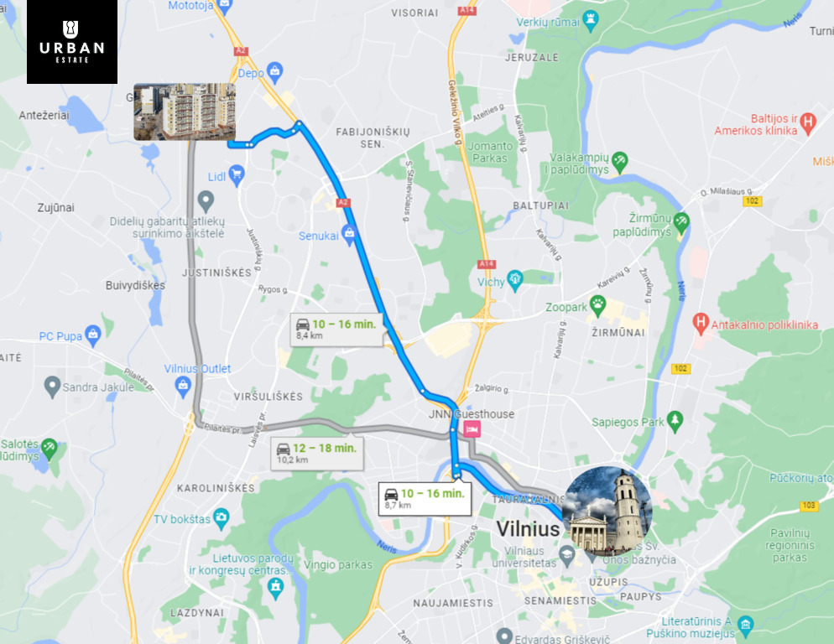Click the JNN Guesthouse hotel icon
Screen dimensions: 834x644
click(472, 428)
